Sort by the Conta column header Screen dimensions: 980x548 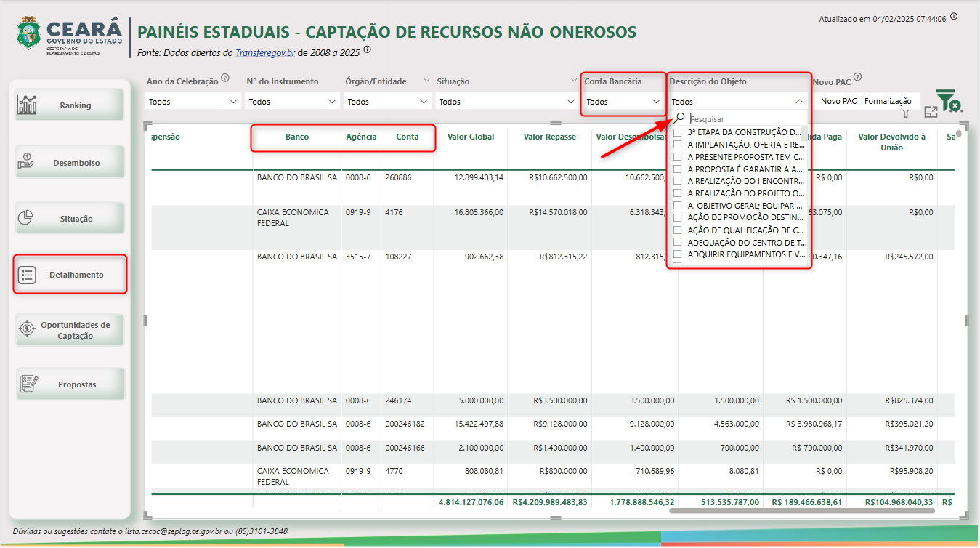click(408, 137)
